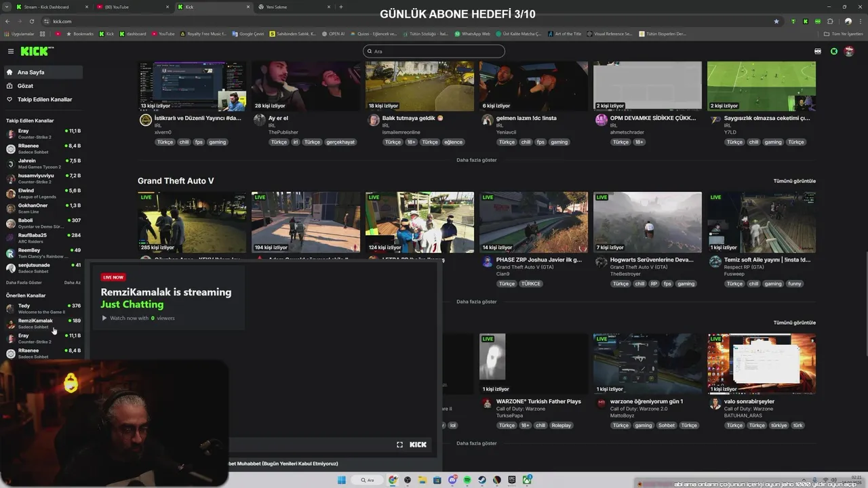Viewport: 868px width, 488px height.
Task: Open the xlvern0 channel avatar
Action: (x=145, y=120)
